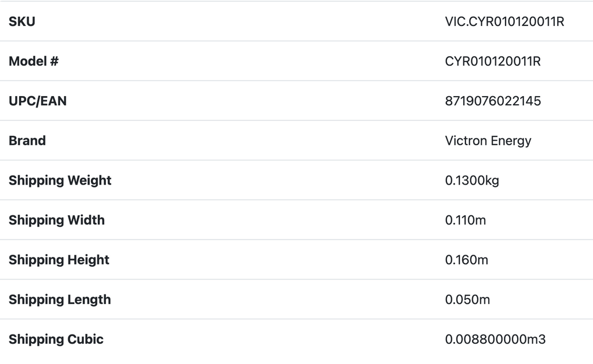Select the 0.1300kg weight value
The height and width of the screenshot is (364, 593).
472,181
